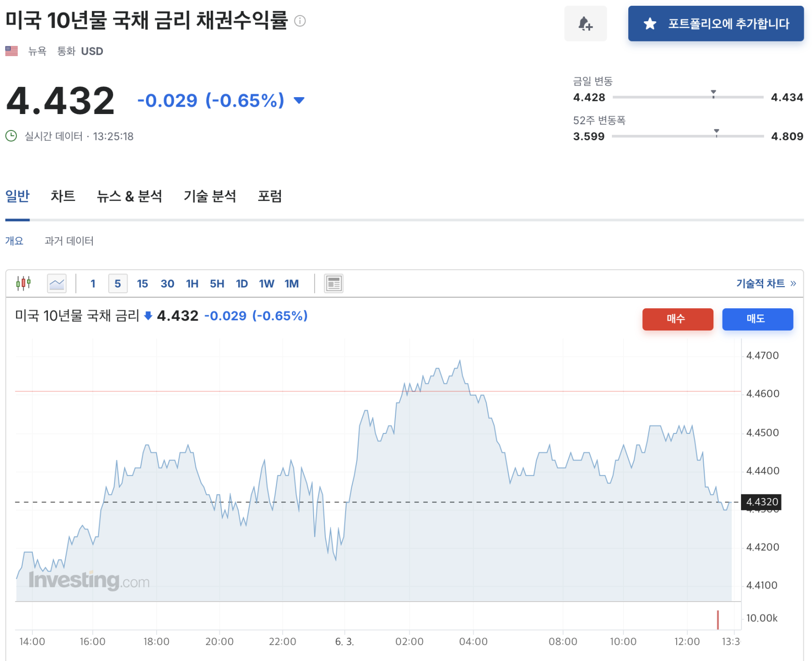Click the blue 매도 button
812x661 pixels.
tap(757, 319)
